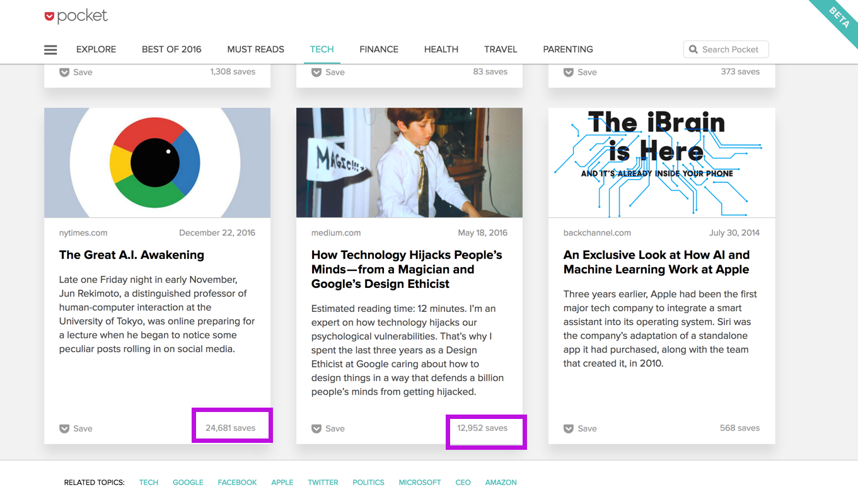The height and width of the screenshot is (504, 858).
Task: Select the Must Reads tab
Action: [x=256, y=49]
